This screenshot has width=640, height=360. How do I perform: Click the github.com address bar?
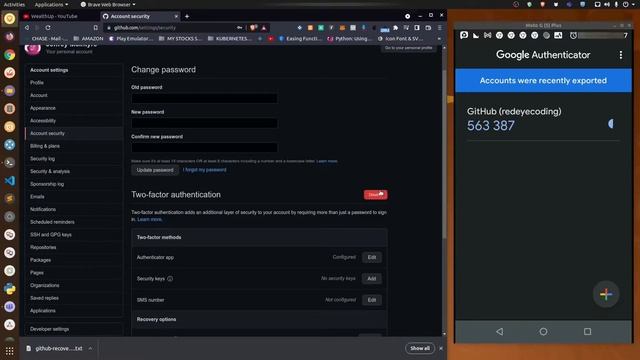pos(171,28)
